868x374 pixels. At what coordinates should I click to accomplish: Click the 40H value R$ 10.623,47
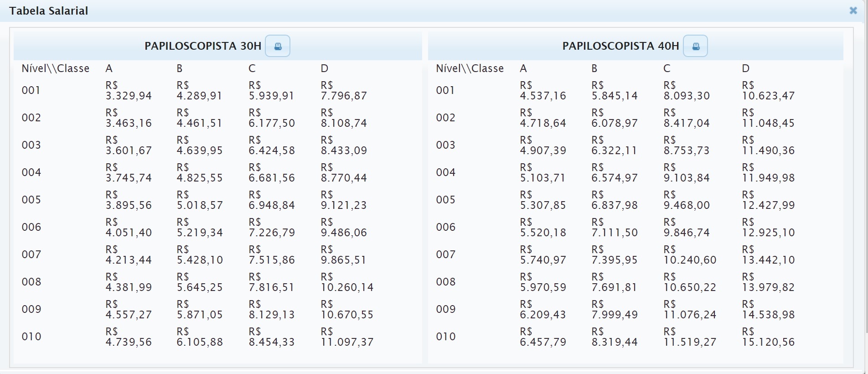(768, 91)
